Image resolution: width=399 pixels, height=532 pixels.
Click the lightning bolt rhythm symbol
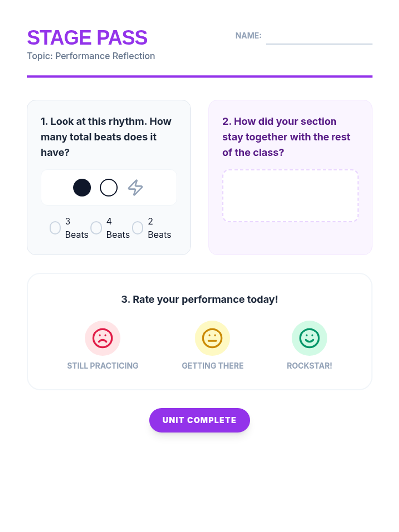pyautogui.click(x=135, y=188)
